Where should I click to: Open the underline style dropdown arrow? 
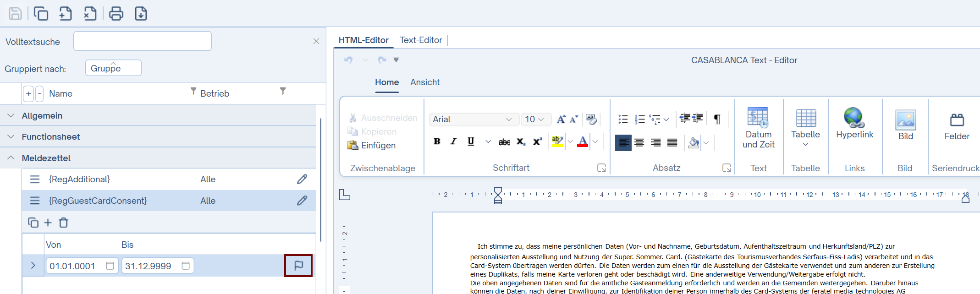click(x=488, y=142)
